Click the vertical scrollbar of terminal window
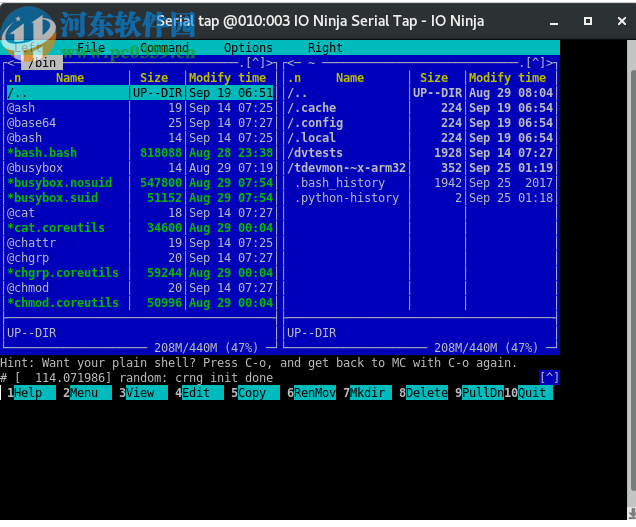Viewport: 636px width, 527px height. [632, 280]
